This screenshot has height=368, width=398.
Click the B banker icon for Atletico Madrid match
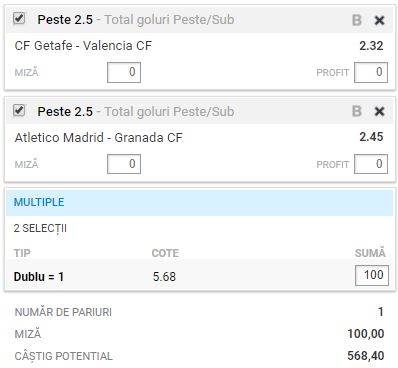357,111
